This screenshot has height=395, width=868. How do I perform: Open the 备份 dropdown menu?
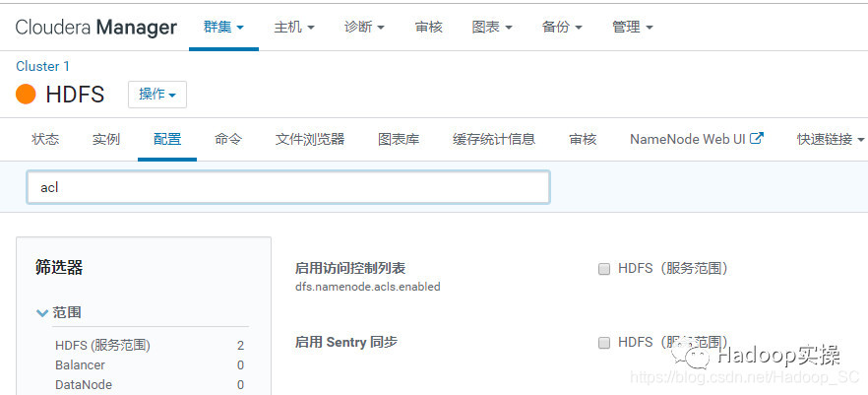(x=562, y=27)
